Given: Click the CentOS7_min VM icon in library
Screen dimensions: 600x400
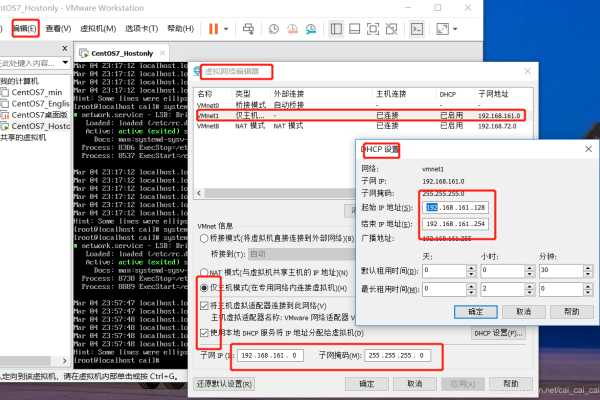Looking at the screenshot, I should coord(6,91).
